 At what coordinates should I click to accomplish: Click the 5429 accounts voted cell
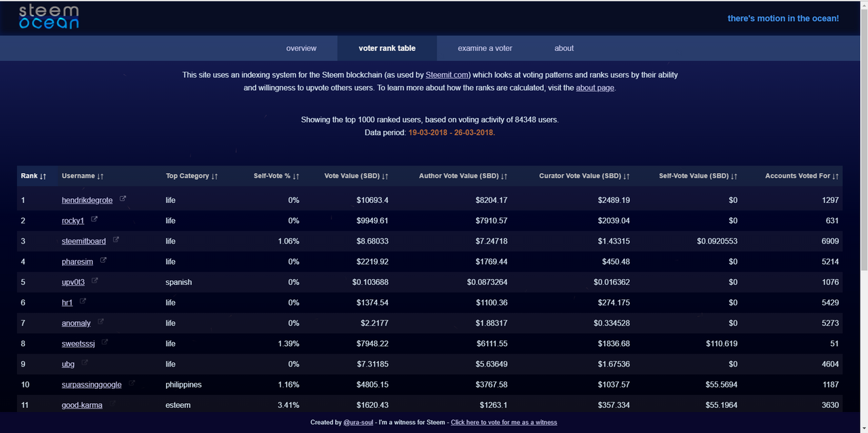click(x=830, y=302)
